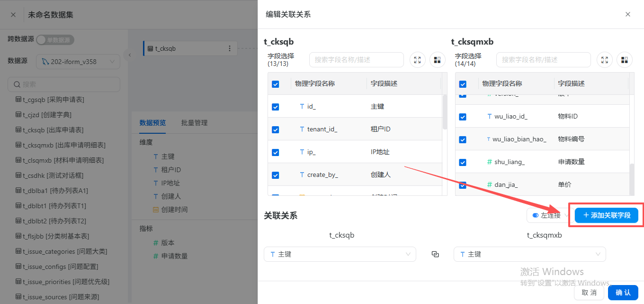This screenshot has width=644, height=304.
Task: Toggle select-all checkbox in t_cksqmxb table header
Action: 463,84
